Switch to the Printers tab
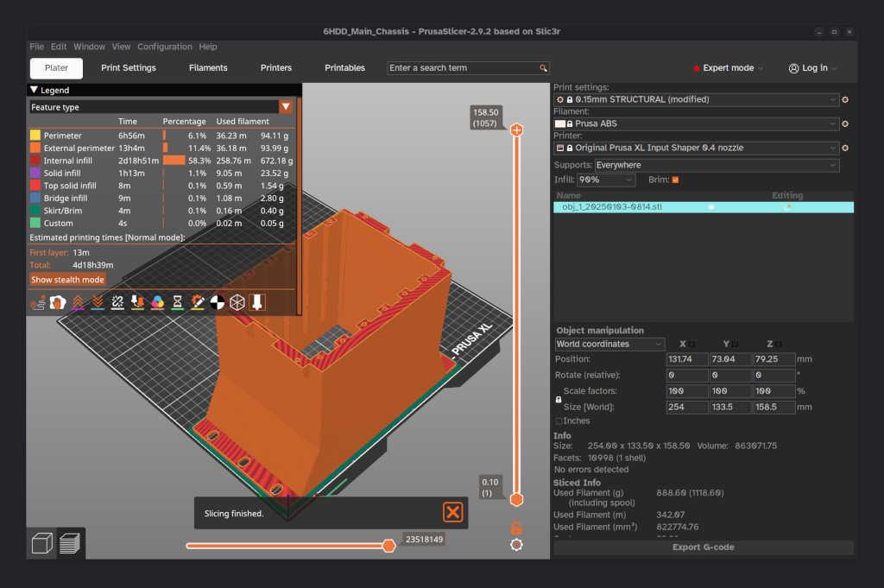The height and width of the screenshot is (588, 884). click(x=276, y=68)
